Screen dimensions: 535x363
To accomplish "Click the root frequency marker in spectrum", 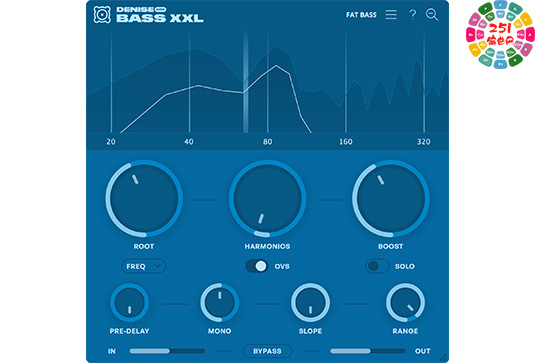I will pos(245,82).
